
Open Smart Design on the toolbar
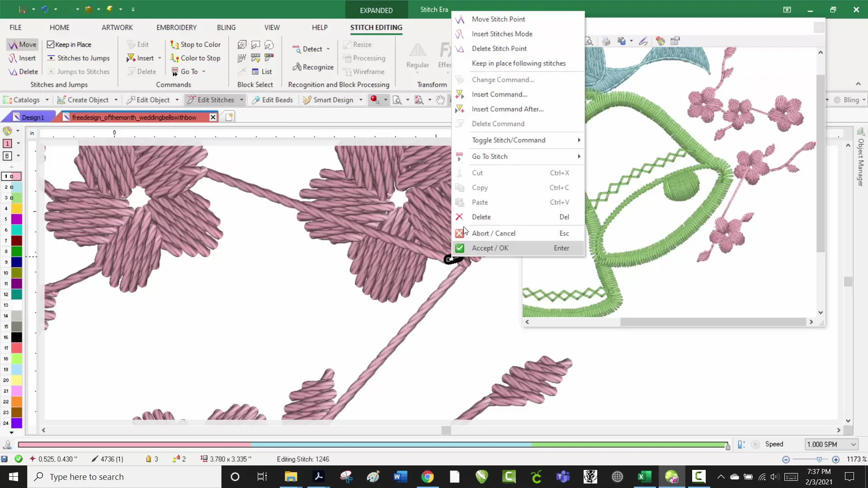point(332,100)
